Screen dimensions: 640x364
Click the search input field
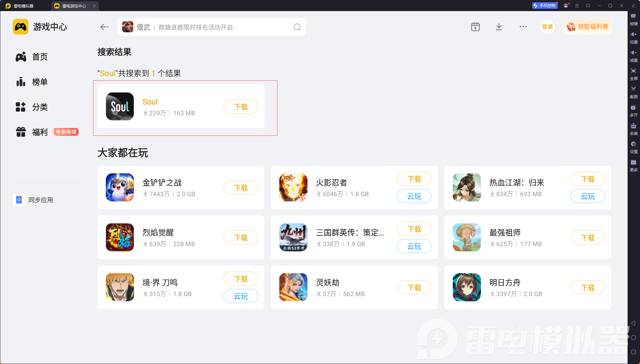click(212, 27)
